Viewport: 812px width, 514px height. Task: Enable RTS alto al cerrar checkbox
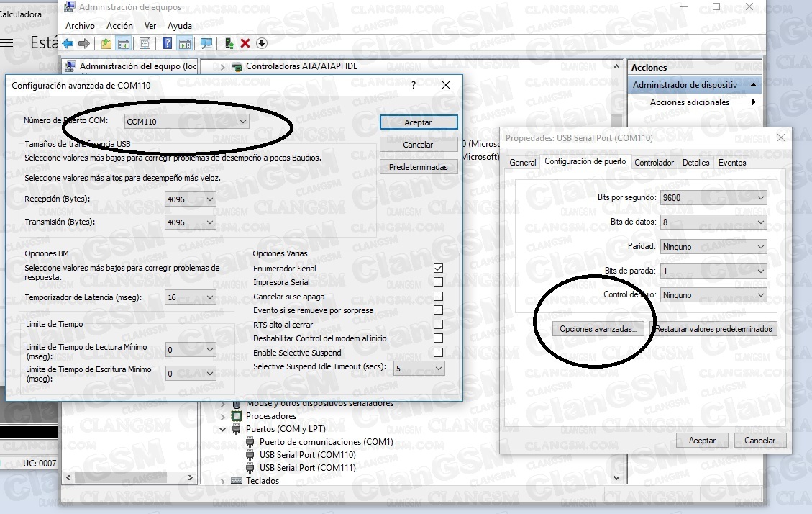point(438,325)
